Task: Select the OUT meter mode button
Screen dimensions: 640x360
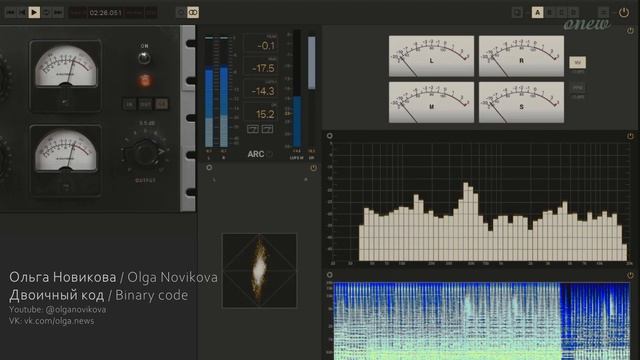Action: [145, 104]
